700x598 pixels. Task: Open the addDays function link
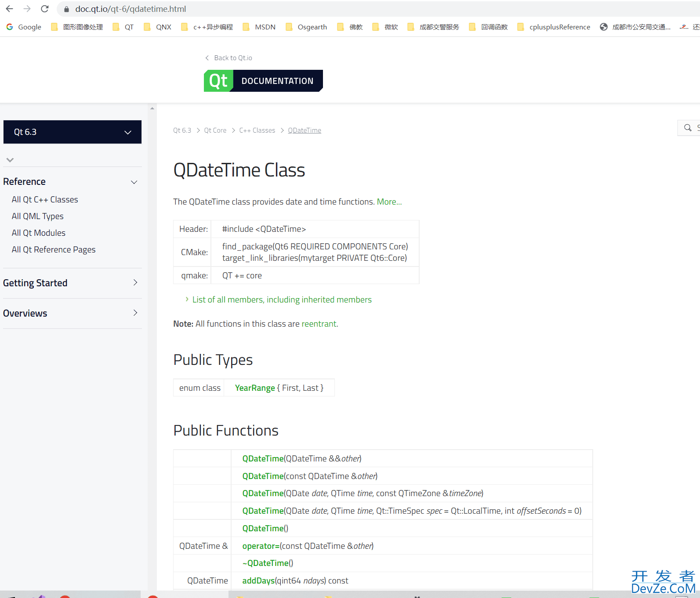click(258, 580)
